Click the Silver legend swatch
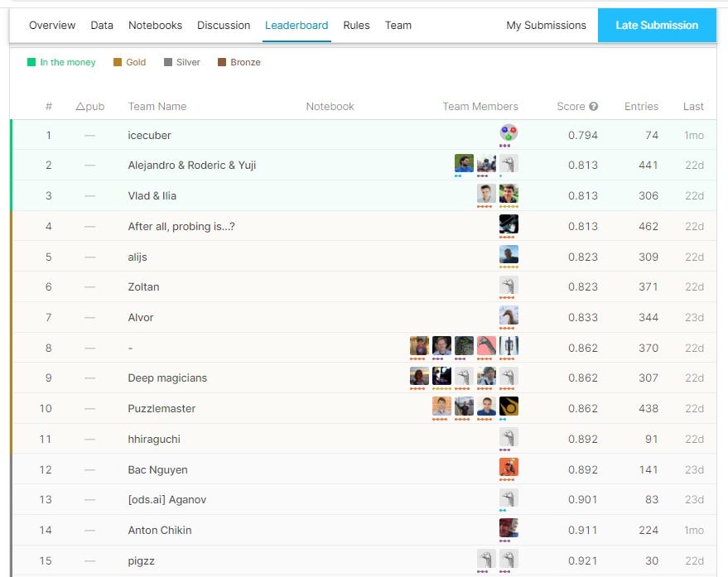This screenshot has height=577, width=728. click(x=168, y=62)
